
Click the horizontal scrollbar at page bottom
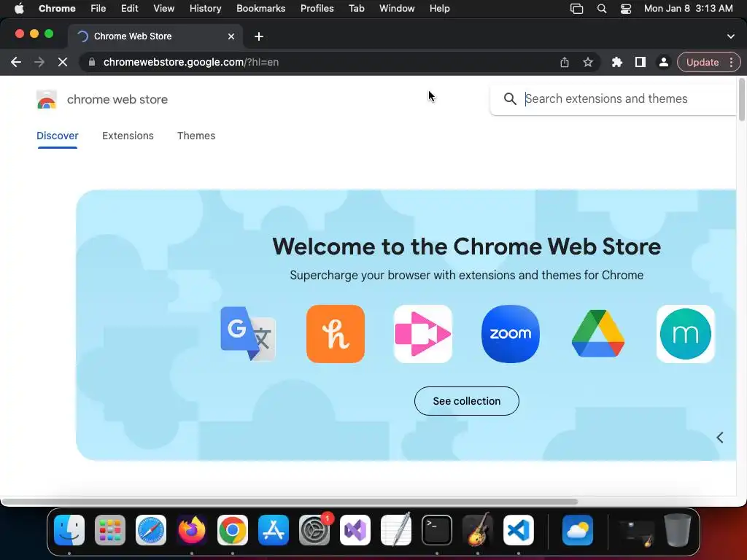click(x=289, y=502)
